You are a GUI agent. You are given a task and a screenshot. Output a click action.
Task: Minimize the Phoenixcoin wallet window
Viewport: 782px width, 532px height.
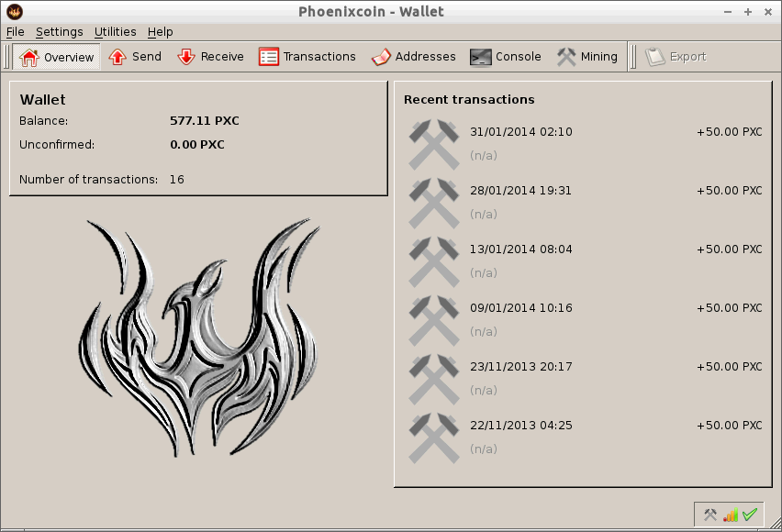(x=728, y=12)
